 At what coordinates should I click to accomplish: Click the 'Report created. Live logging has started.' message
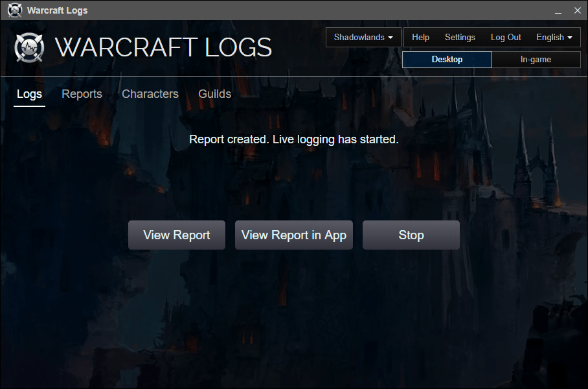click(293, 139)
